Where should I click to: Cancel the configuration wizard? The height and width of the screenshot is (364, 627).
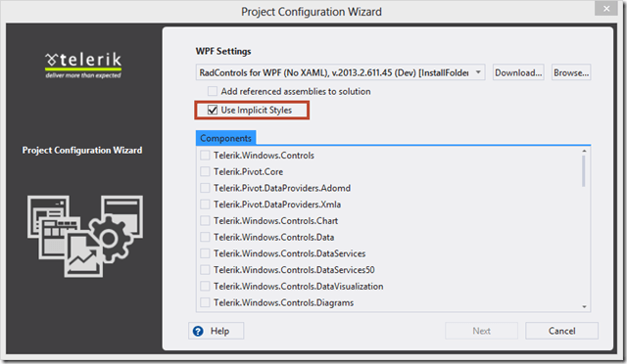coord(561,331)
